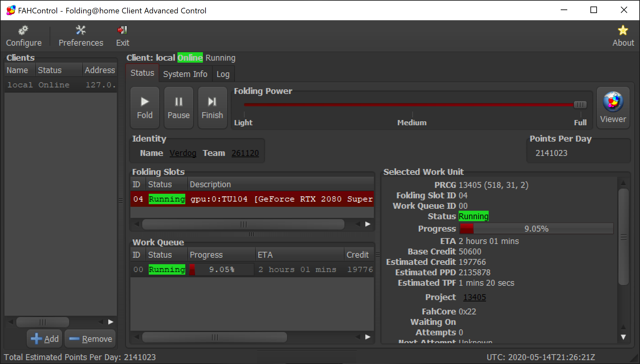Viewport: 640px width, 364px height.
Task: Open team 261120 link
Action: (245, 153)
